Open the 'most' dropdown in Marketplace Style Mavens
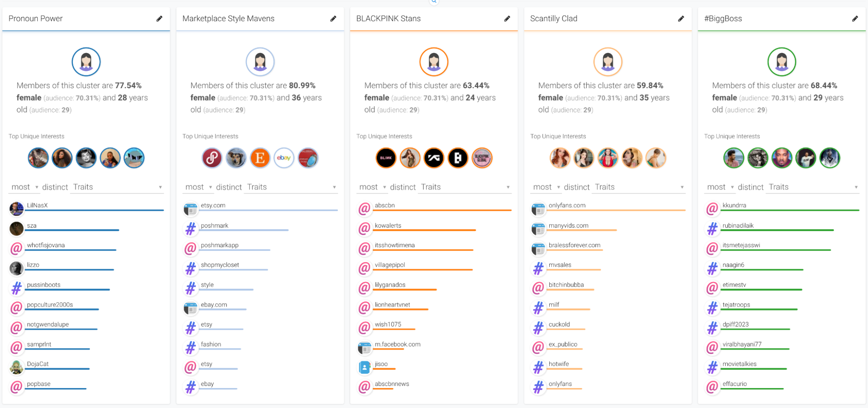Viewport: 868px width, 408px height. 198,187
